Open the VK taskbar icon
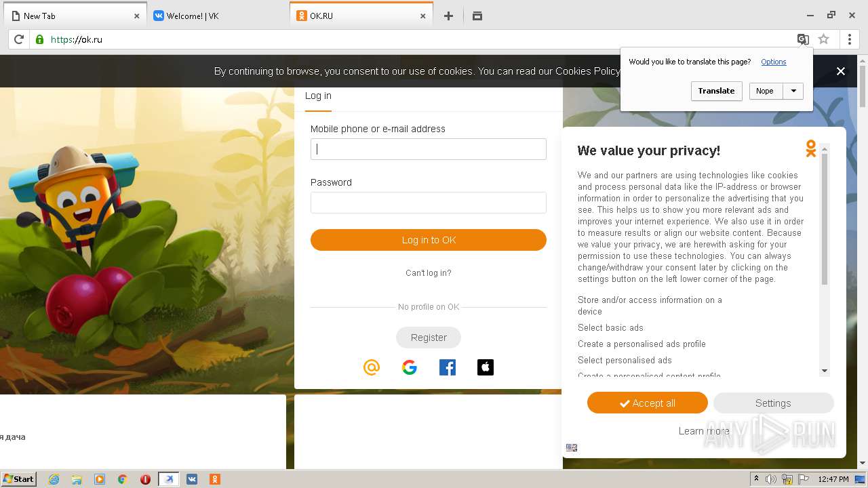 192,479
